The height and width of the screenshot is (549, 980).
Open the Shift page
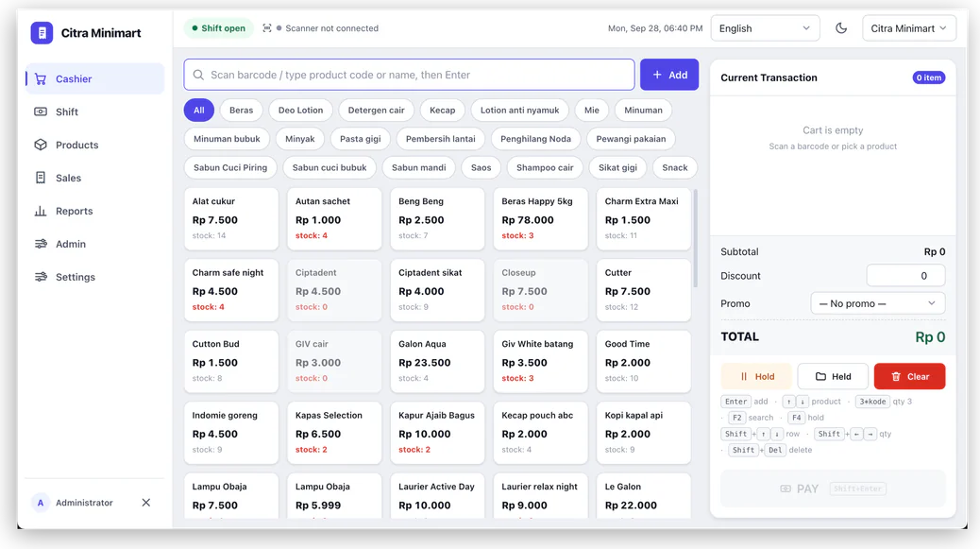pyautogui.click(x=95, y=112)
